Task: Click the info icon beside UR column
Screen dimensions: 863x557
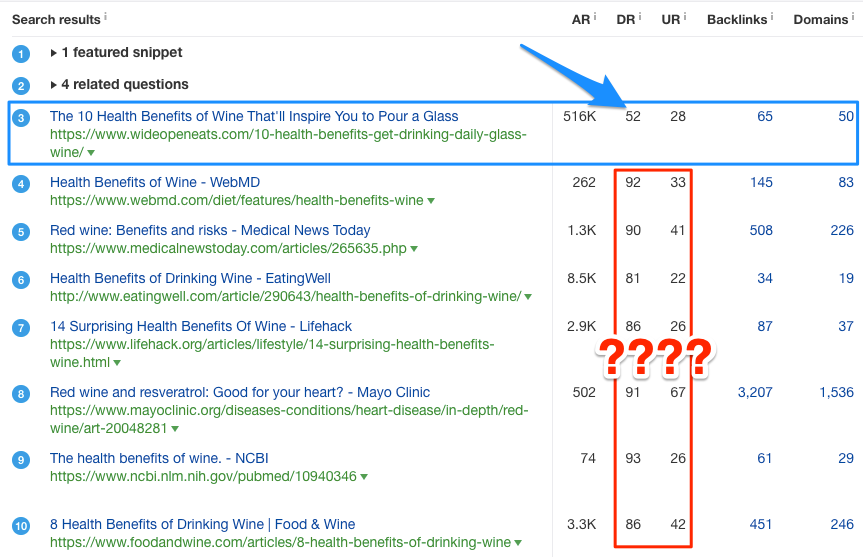Action: coord(686,18)
